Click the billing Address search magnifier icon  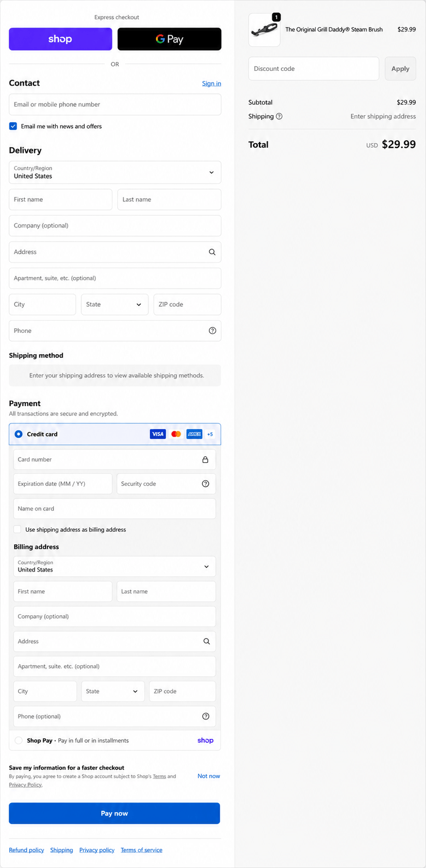[206, 641]
